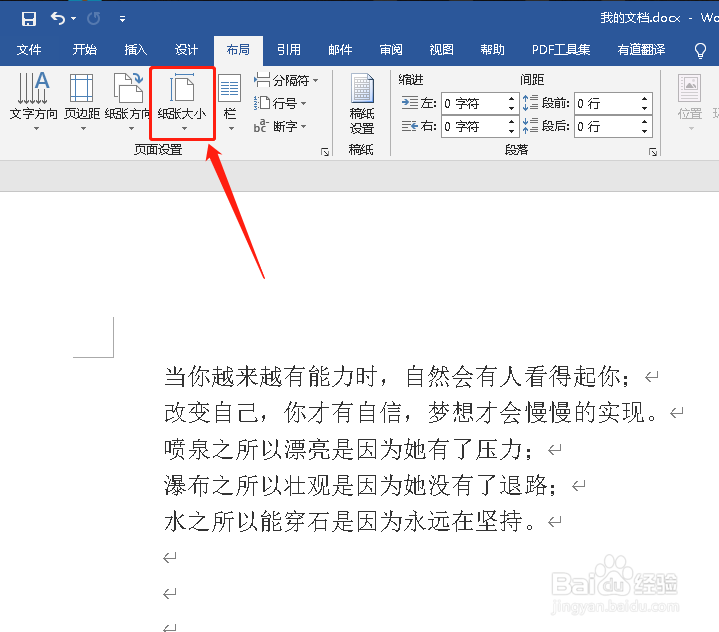Click the Save icon in quick access toolbar
This screenshot has width=719, height=632.
click(29, 19)
